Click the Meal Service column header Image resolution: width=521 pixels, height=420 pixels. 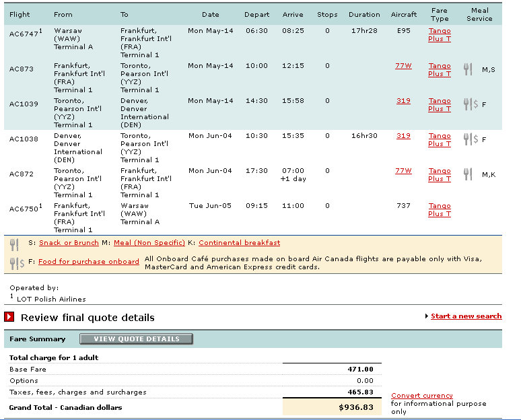479,15
